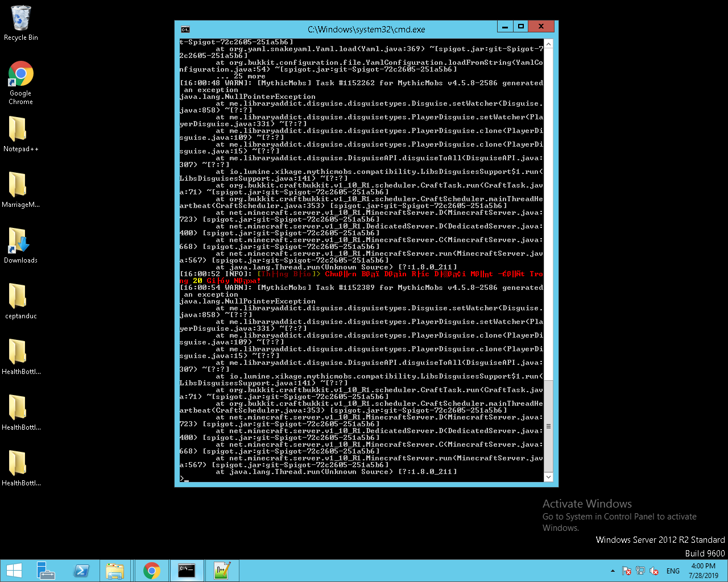The width and height of the screenshot is (728, 582).
Task: Switch to Notepad++ on the taskbar
Action: (222, 571)
